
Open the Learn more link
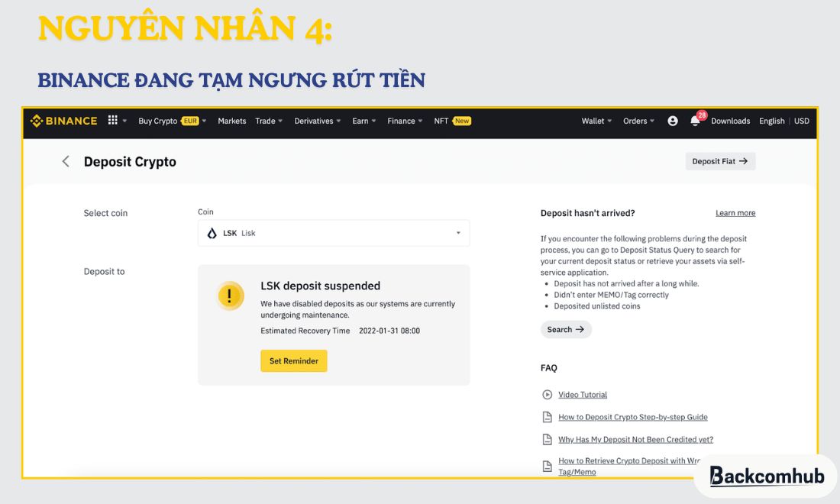[735, 213]
